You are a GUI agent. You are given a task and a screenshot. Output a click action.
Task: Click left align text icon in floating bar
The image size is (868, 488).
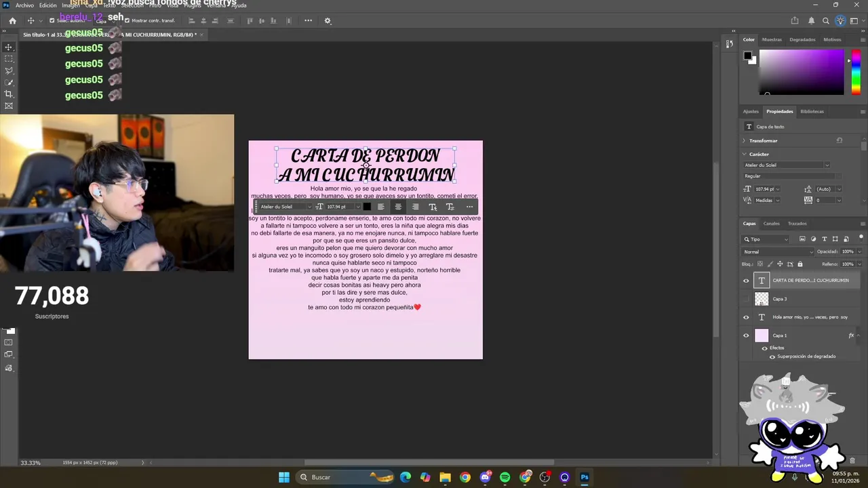click(x=380, y=207)
